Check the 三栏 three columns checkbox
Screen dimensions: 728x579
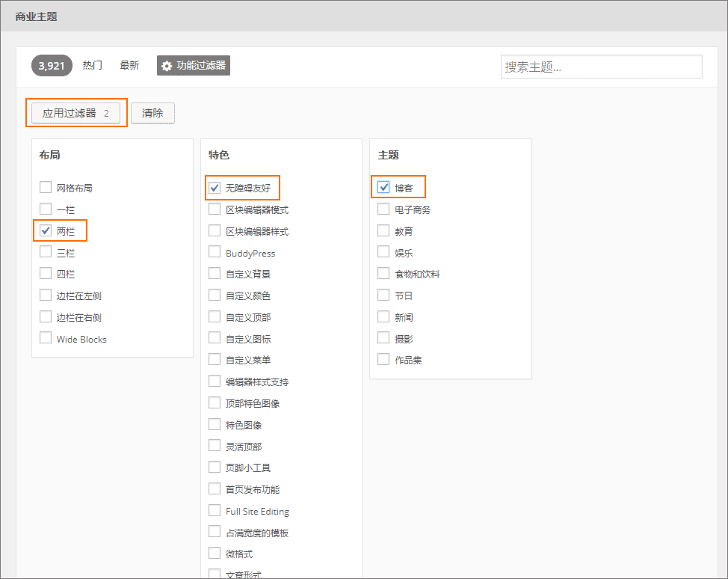(x=46, y=252)
